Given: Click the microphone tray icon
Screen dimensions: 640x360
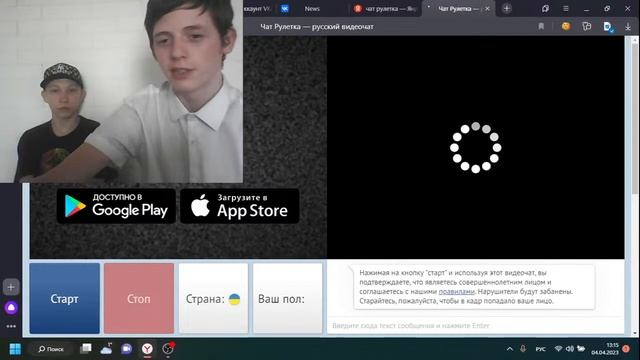Looking at the screenshot, I should (x=523, y=349).
